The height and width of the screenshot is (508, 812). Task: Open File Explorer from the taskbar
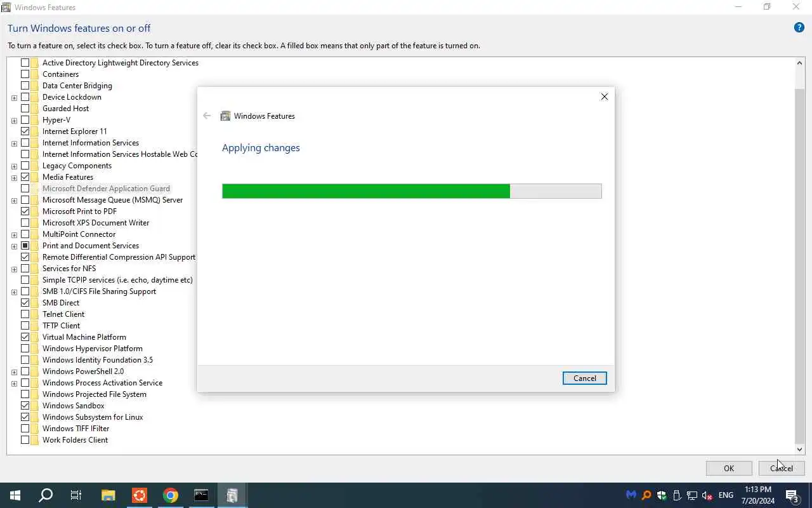pos(108,495)
